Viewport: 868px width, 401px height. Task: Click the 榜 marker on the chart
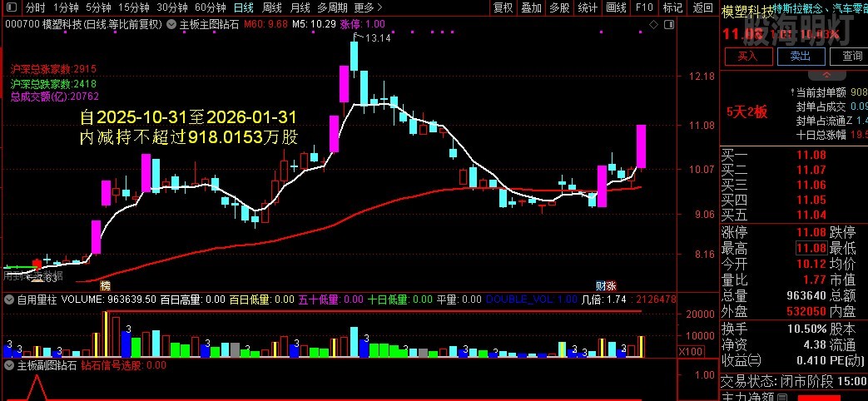coord(105,285)
